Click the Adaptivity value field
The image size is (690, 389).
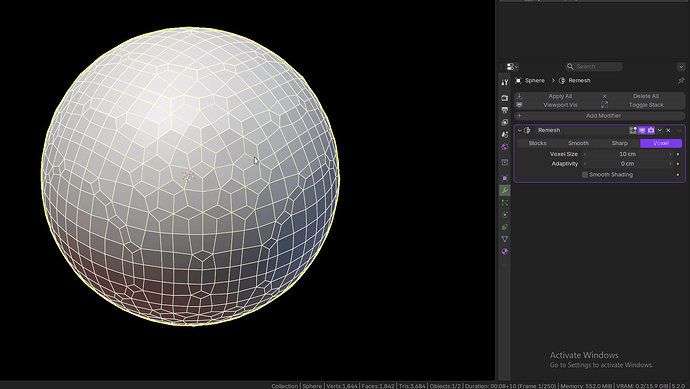pos(628,164)
